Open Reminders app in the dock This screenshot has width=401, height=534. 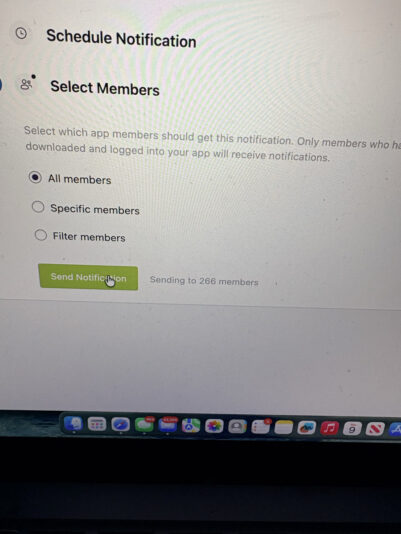pos(261,427)
